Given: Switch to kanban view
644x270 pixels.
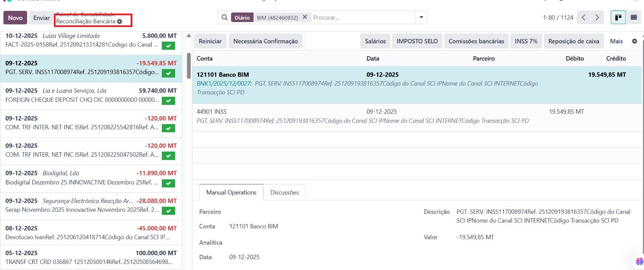Looking at the screenshot, I should pyautogui.click(x=618, y=18).
